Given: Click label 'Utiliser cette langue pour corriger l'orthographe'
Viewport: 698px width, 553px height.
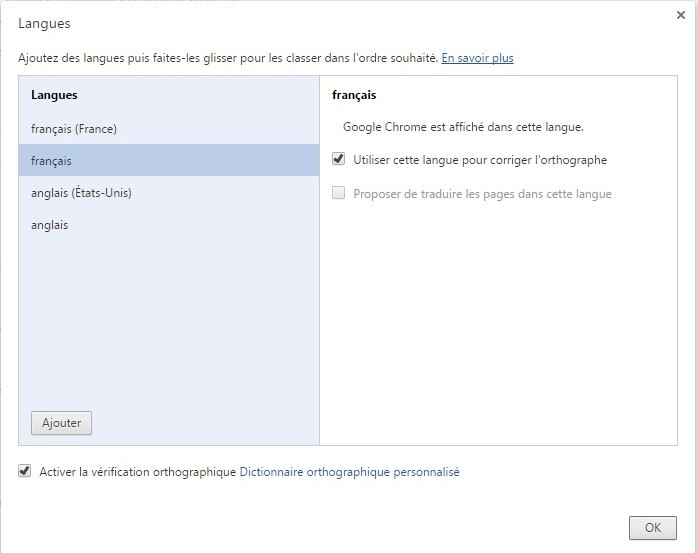Looking at the screenshot, I should pyautogui.click(x=480, y=160).
